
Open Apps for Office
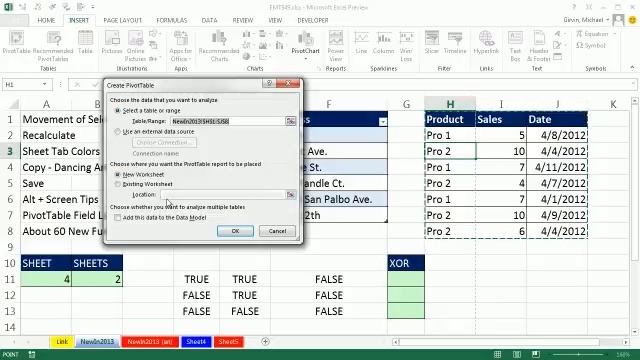pos(180,46)
